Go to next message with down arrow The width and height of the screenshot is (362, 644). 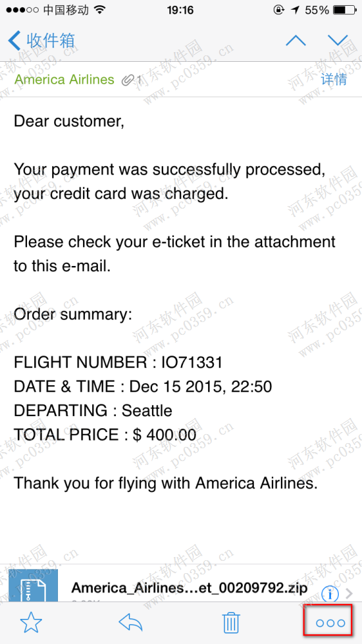(x=338, y=40)
